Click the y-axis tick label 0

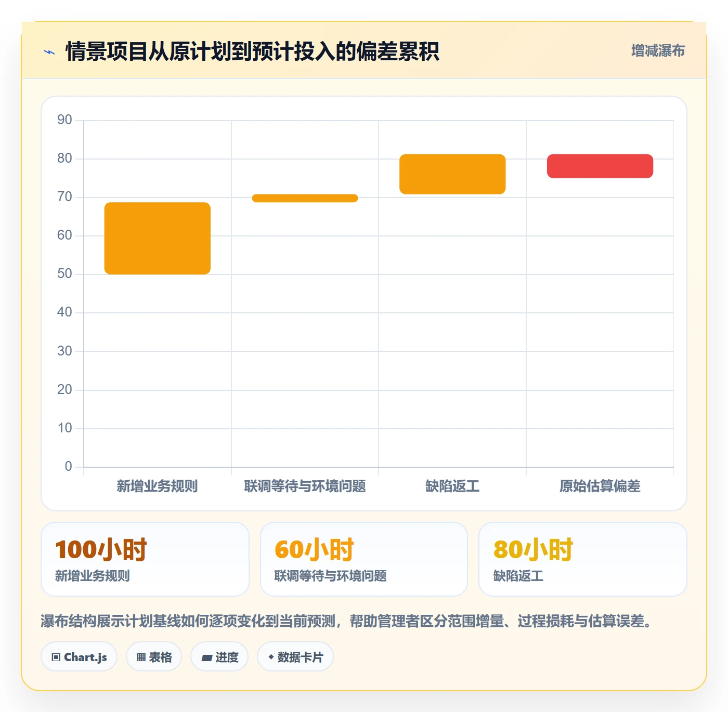coord(69,467)
